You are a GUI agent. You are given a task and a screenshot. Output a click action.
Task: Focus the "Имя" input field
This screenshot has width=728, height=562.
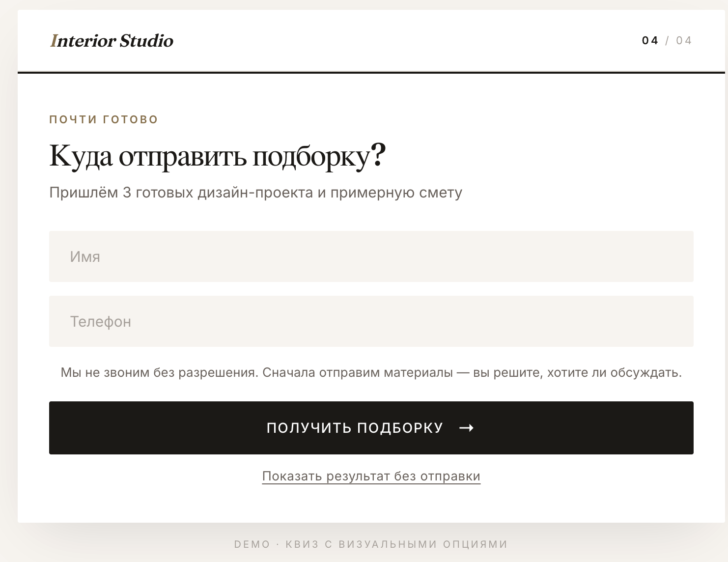coord(371,256)
